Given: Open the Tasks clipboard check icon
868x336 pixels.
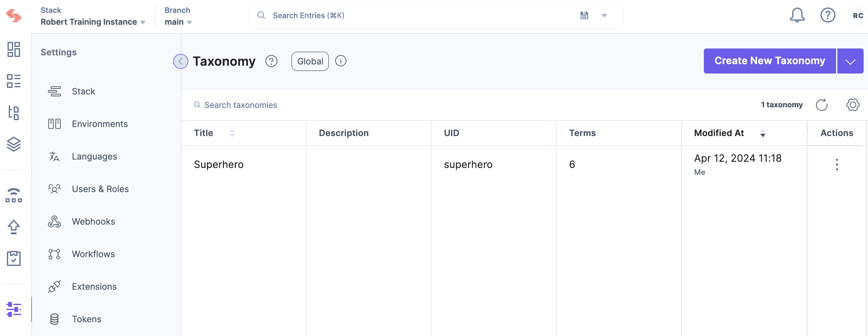Looking at the screenshot, I should click(14, 258).
